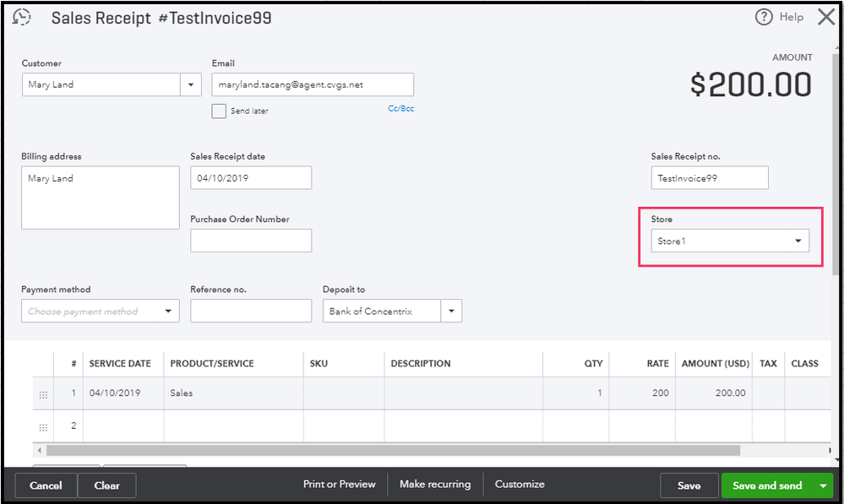Open recent transactions history icon
This screenshot has width=844, height=504.
22,18
